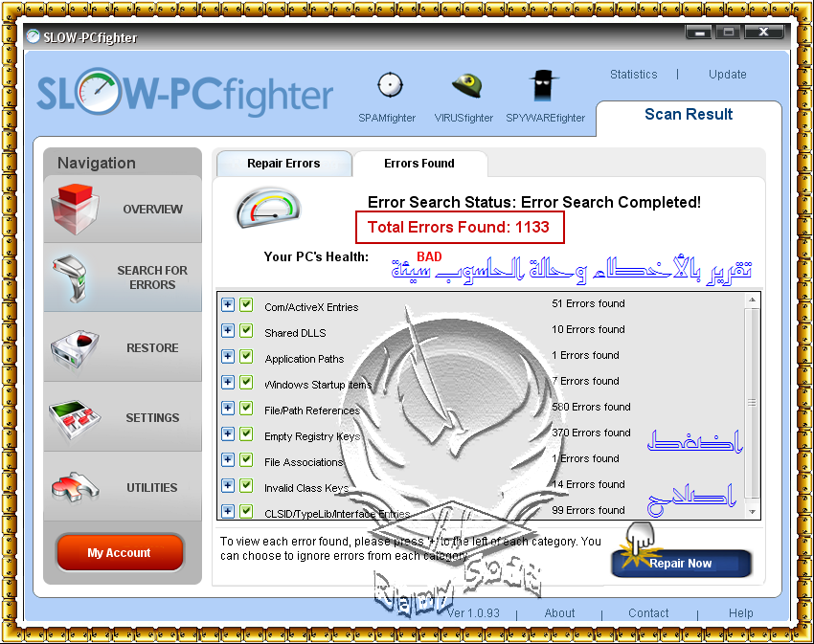Minimize the SLOW-PCfighter window
This screenshot has height=644, width=814.
699,33
